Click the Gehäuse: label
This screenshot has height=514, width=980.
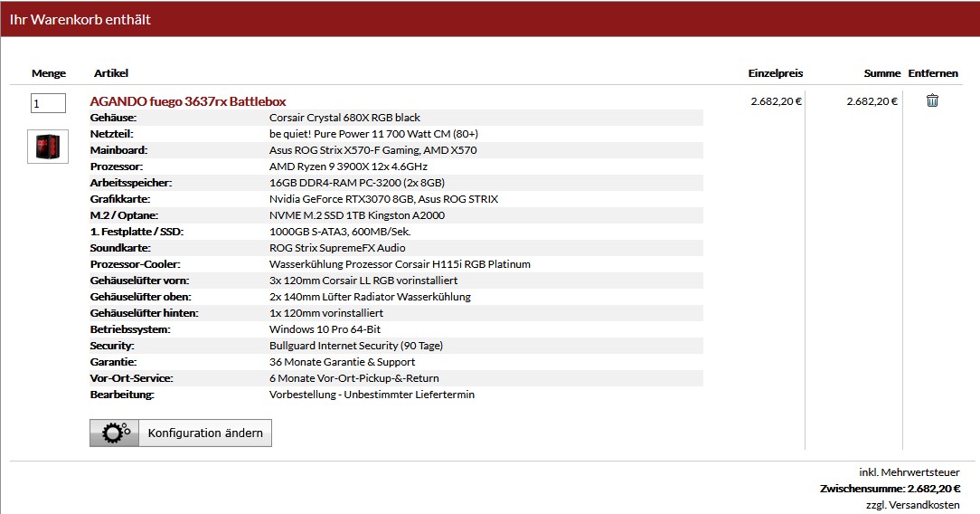113,118
